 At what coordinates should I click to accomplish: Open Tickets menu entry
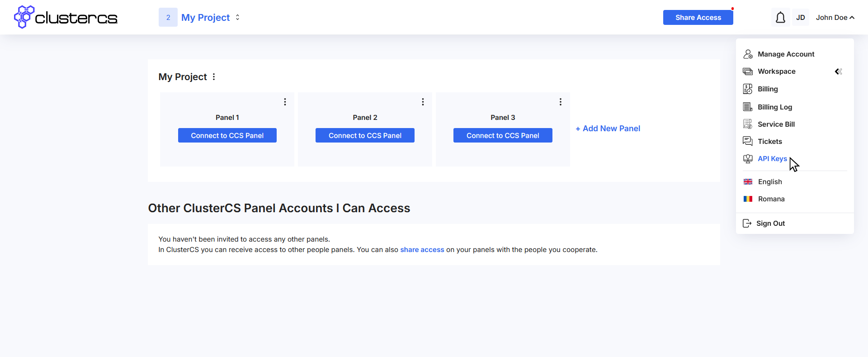(x=770, y=141)
